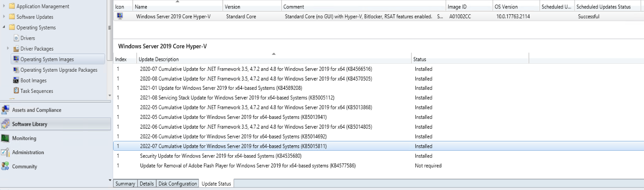Screen dimensions: 644x190
Task: Click the Operating Systems folder icon
Action: (12, 27)
